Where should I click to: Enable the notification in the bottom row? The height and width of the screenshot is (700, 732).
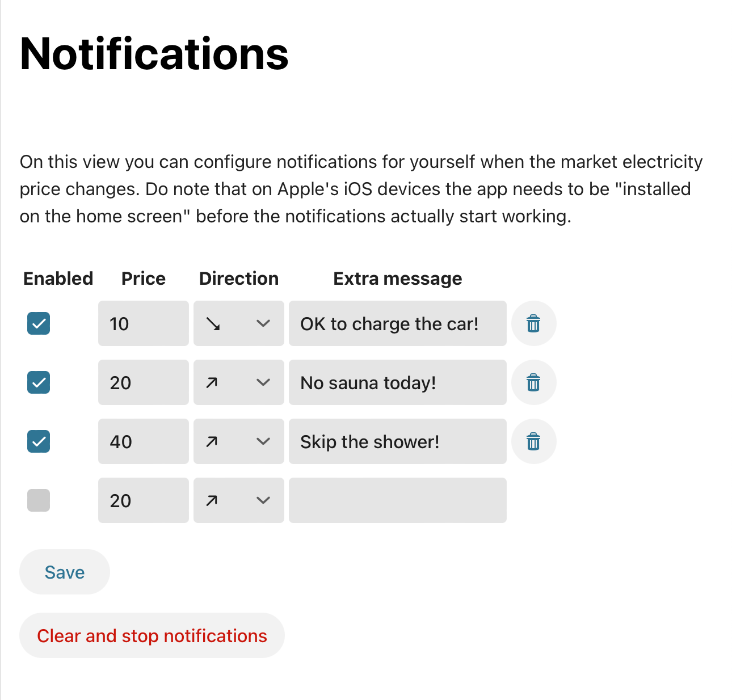pos(38,500)
